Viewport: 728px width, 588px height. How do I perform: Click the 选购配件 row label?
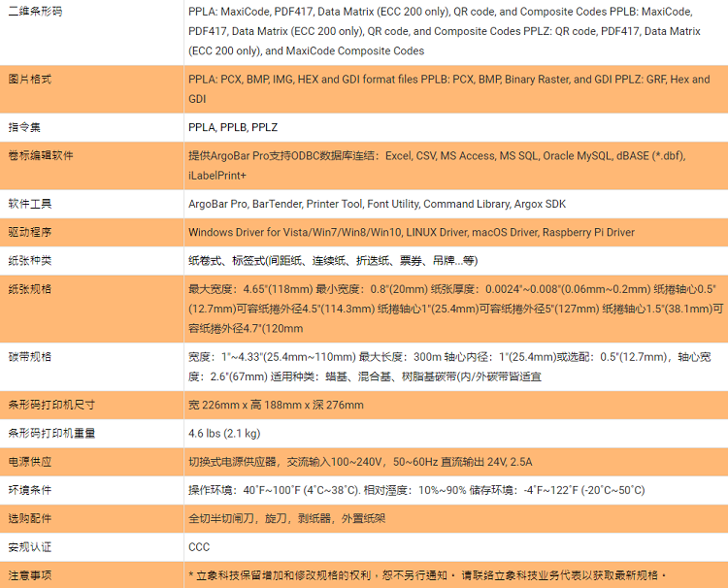[x=30, y=518]
